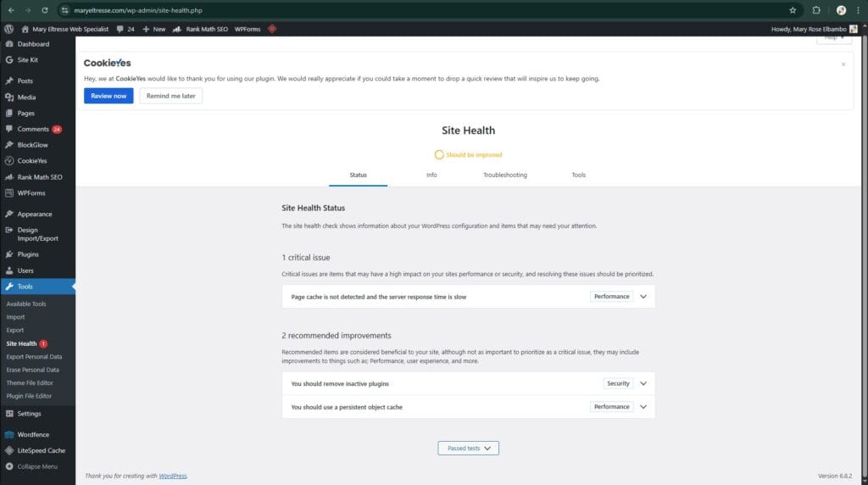Collapse the admin sidebar menu
868x485 pixels.
(37, 466)
